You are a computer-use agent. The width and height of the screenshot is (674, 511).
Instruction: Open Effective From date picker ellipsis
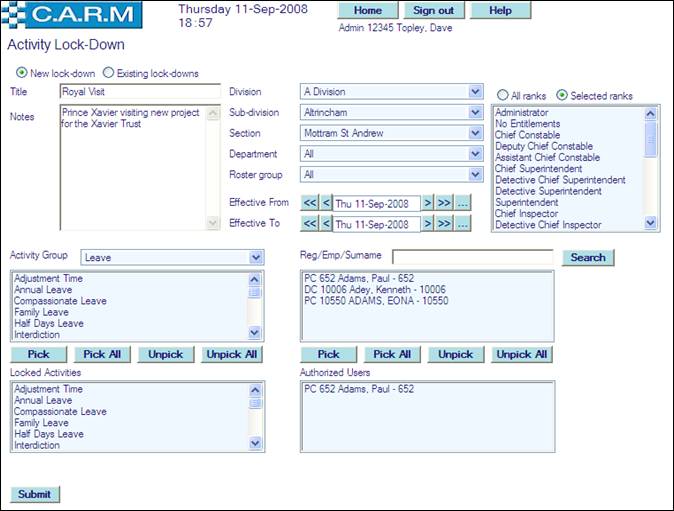461,203
